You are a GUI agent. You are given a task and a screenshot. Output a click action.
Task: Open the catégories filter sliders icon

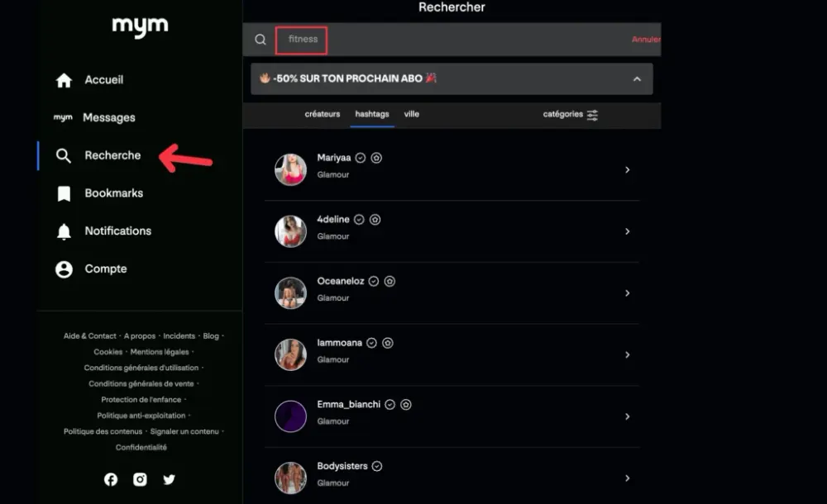(x=592, y=115)
